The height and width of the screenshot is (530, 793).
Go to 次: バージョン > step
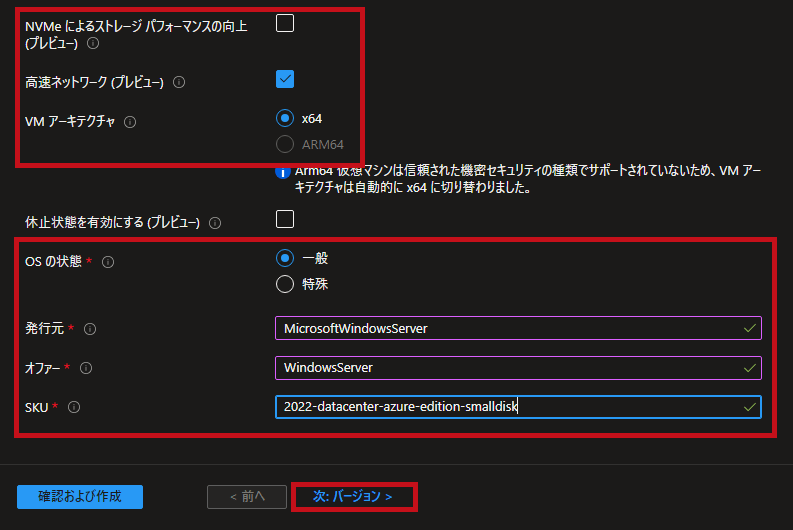353,497
